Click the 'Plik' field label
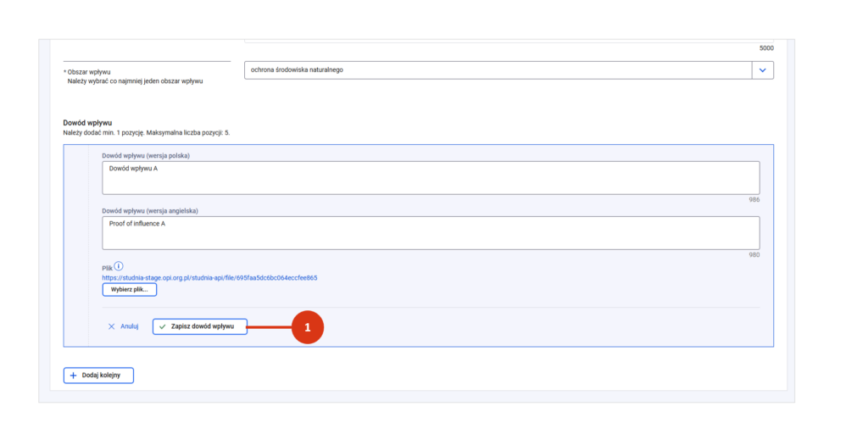 coord(107,268)
